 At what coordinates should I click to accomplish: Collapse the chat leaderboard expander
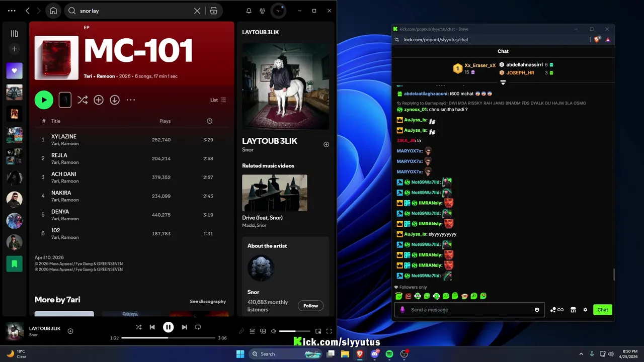coord(503,82)
